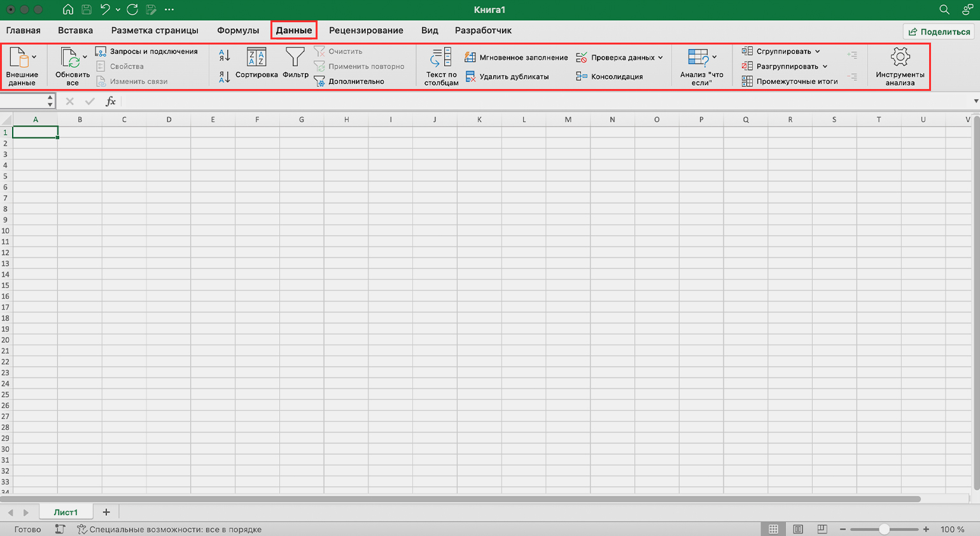Switch to normal grid view in status bar

point(773,529)
